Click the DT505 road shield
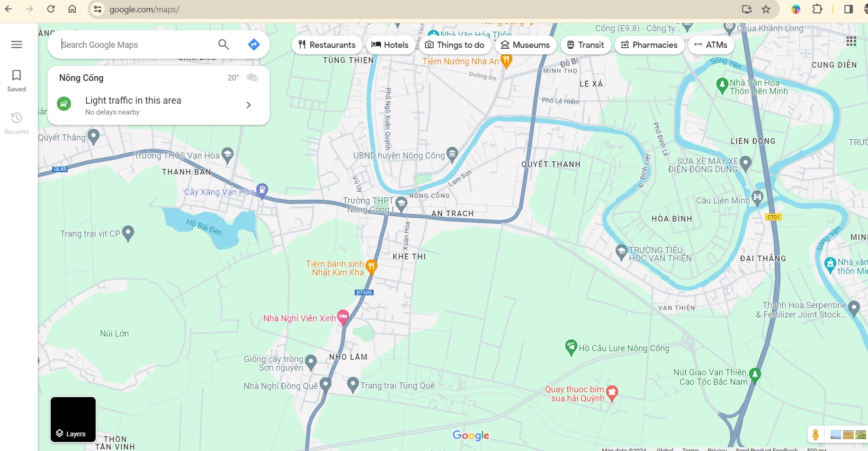The height and width of the screenshot is (451, 868). 364,292
